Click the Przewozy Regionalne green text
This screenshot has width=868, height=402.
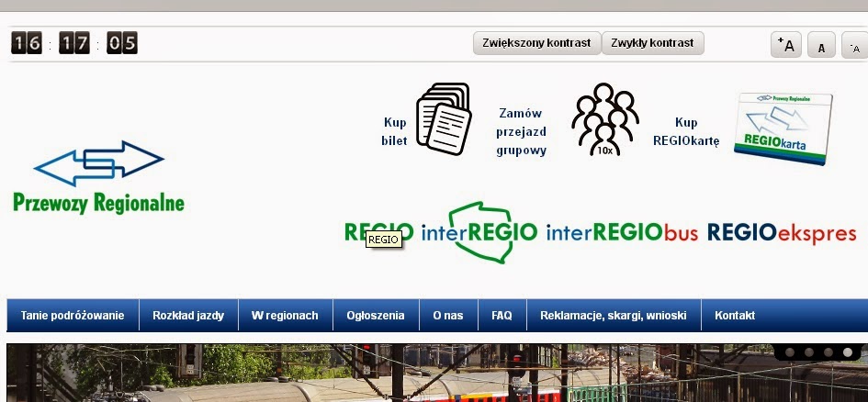98,203
